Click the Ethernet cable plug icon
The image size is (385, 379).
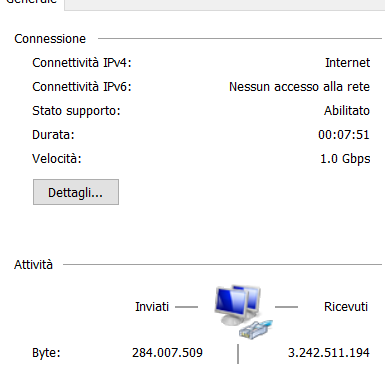(256, 329)
